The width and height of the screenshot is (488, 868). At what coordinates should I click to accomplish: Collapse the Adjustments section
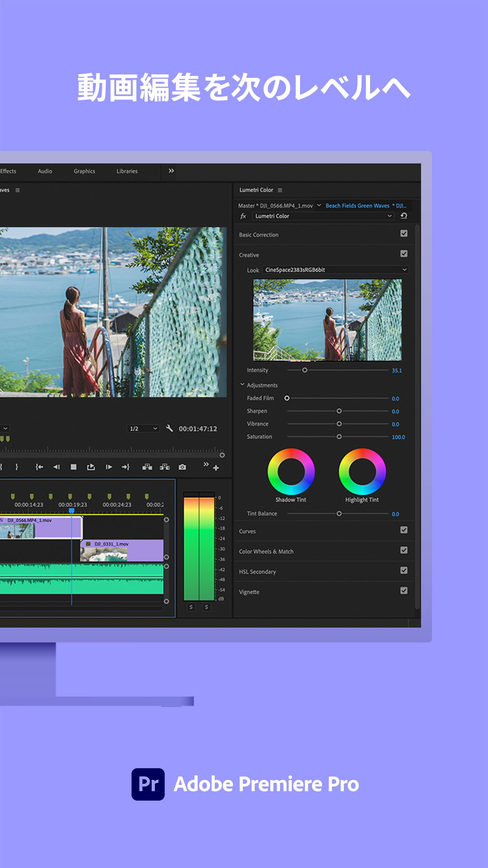242,385
